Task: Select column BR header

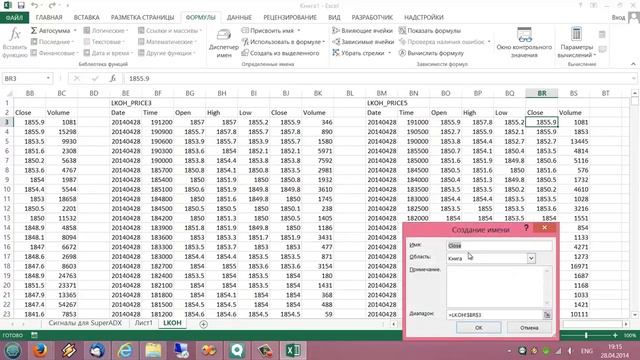Action: [542, 93]
